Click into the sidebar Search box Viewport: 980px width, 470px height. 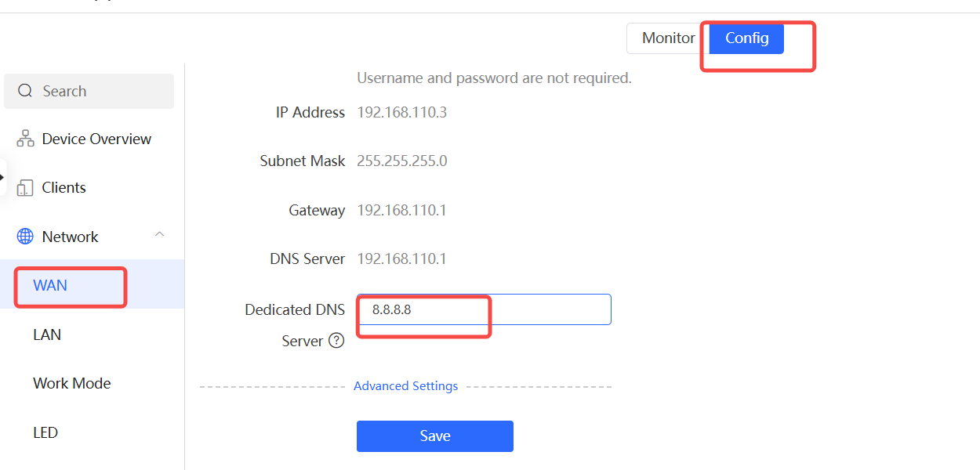pos(89,91)
